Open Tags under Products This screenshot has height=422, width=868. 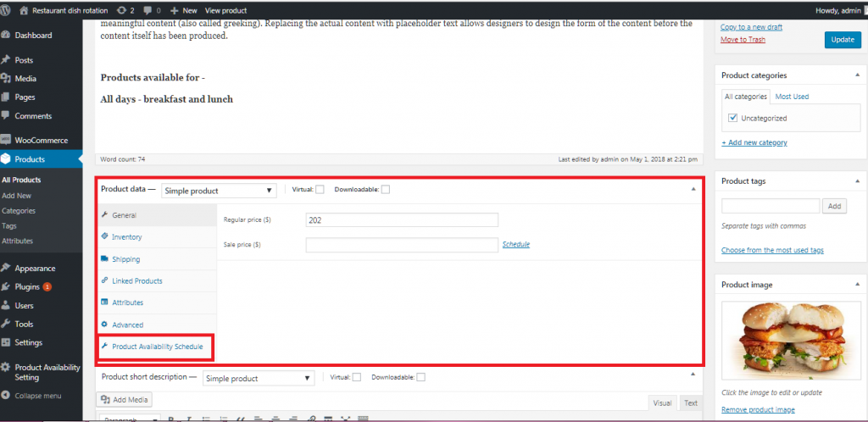pos(8,225)
